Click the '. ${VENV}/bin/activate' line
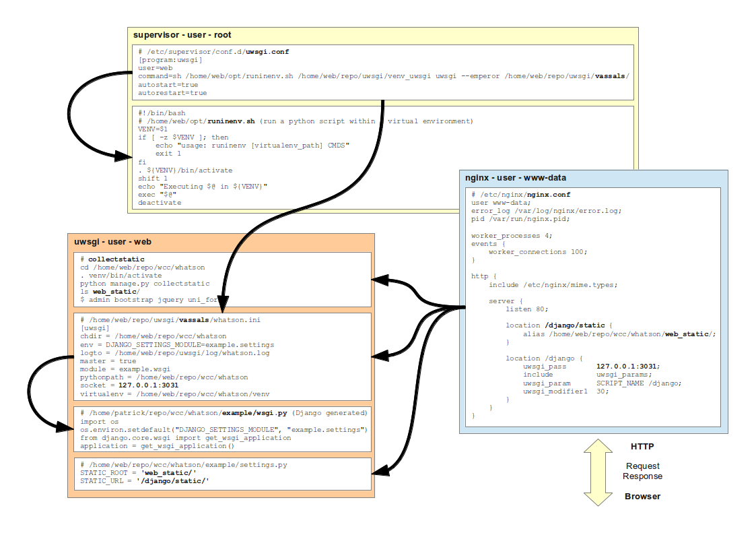The image size is (756, 535). pos(185,170)
